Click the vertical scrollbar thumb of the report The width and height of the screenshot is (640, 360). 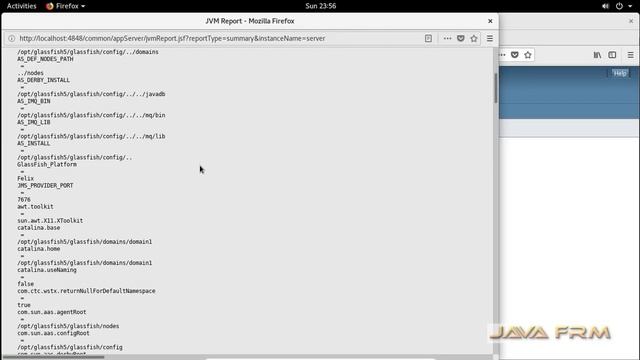coord(496,88)
